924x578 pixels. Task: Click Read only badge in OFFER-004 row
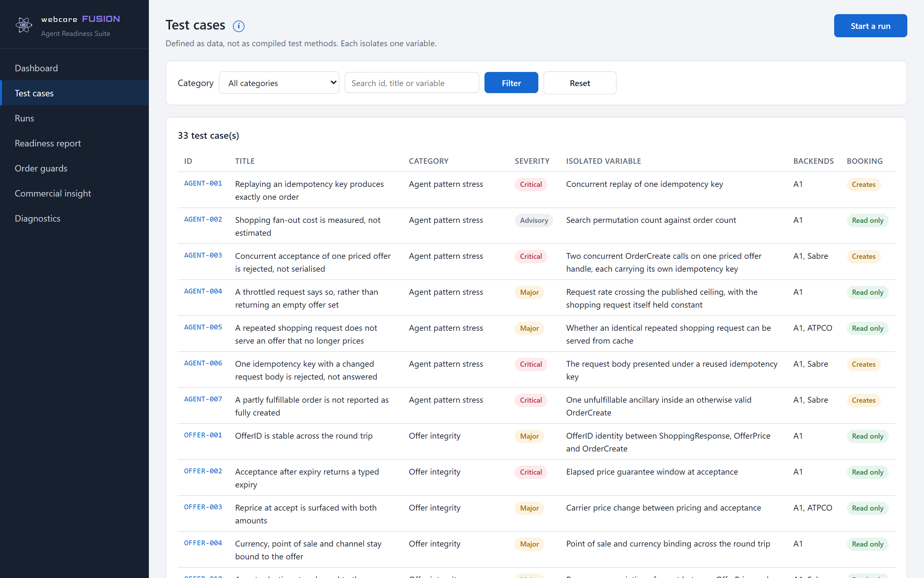point(868,544)
